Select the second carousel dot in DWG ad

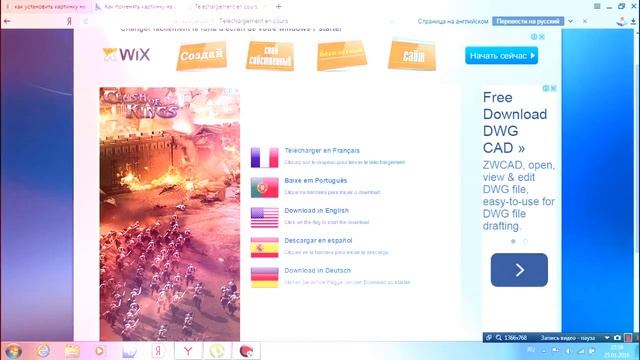525,241
